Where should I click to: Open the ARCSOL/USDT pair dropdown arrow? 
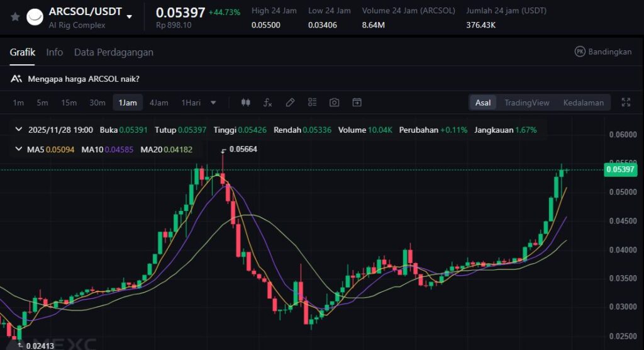[130, 16]
